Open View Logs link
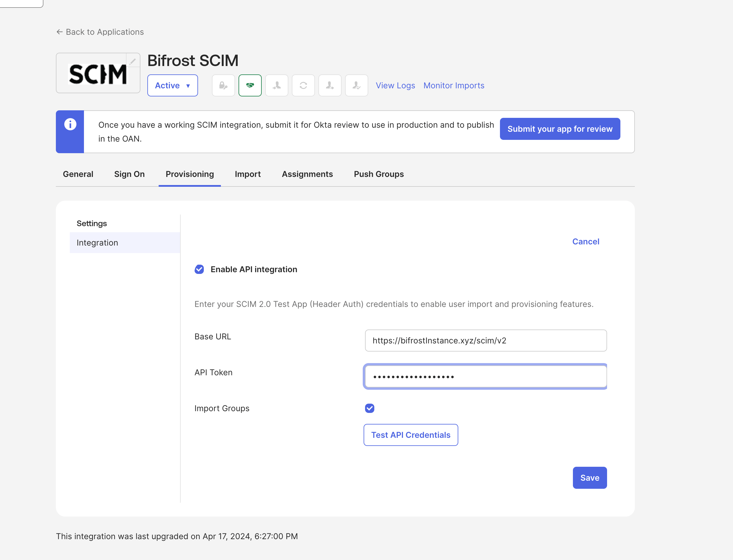The image size is (733, 560). [x=395, y=86]
